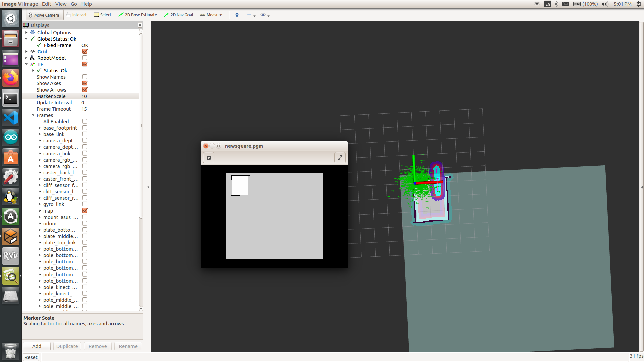Choose the Select tool
644x362 pixels.
[x=102, y=15]
